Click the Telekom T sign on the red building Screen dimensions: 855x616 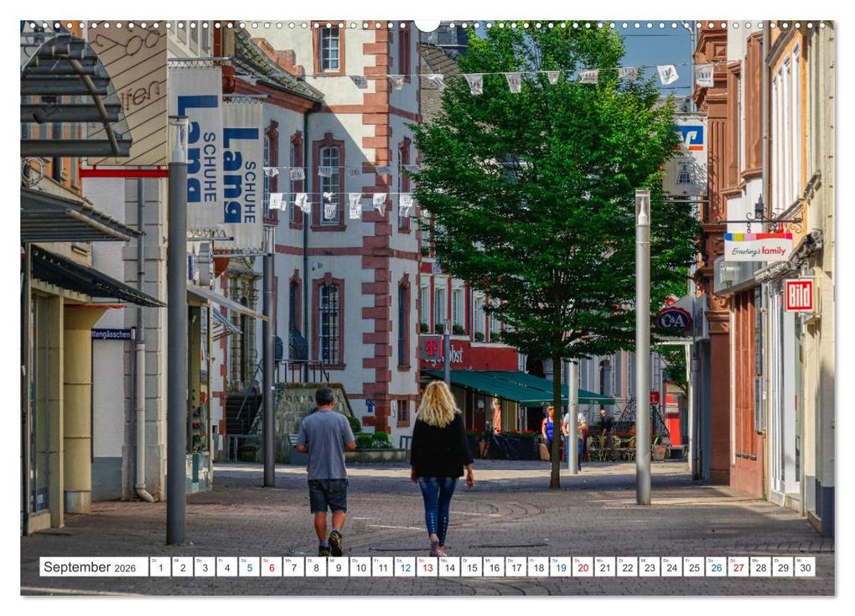[431, 346]
